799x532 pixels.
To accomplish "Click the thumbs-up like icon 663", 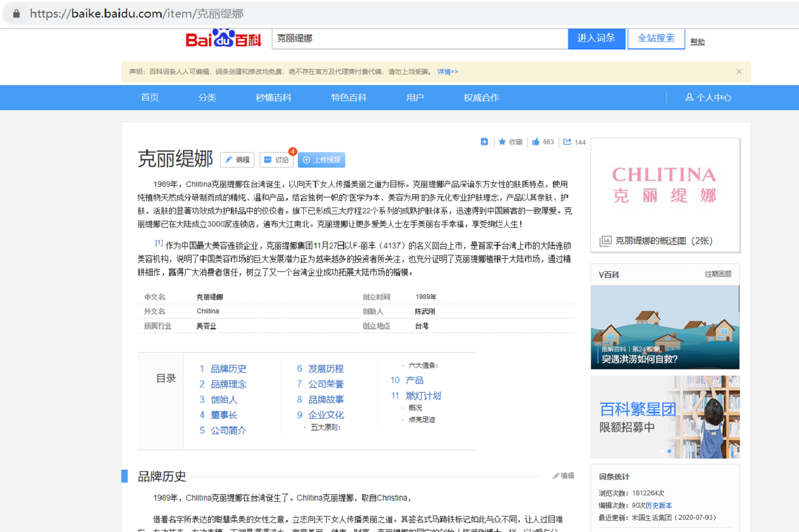I will tap(536, 142).
